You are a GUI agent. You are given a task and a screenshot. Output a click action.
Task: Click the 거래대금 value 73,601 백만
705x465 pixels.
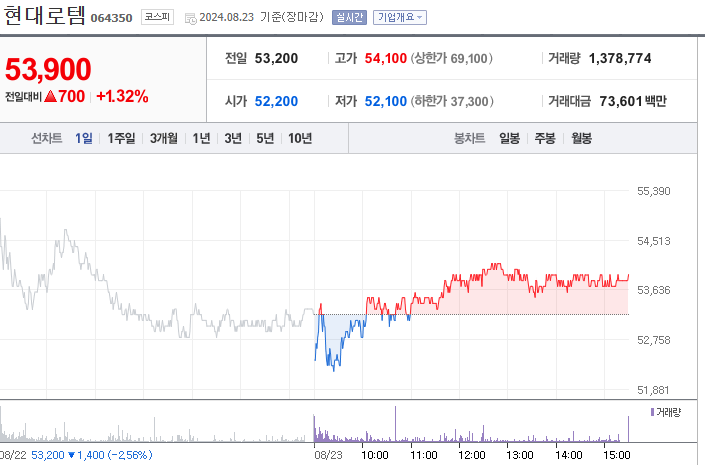633,101
